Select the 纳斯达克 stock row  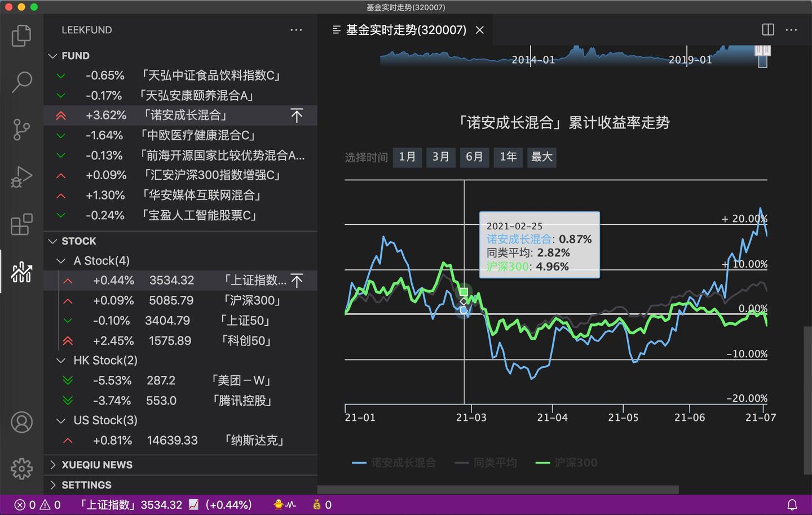[180, 441]
